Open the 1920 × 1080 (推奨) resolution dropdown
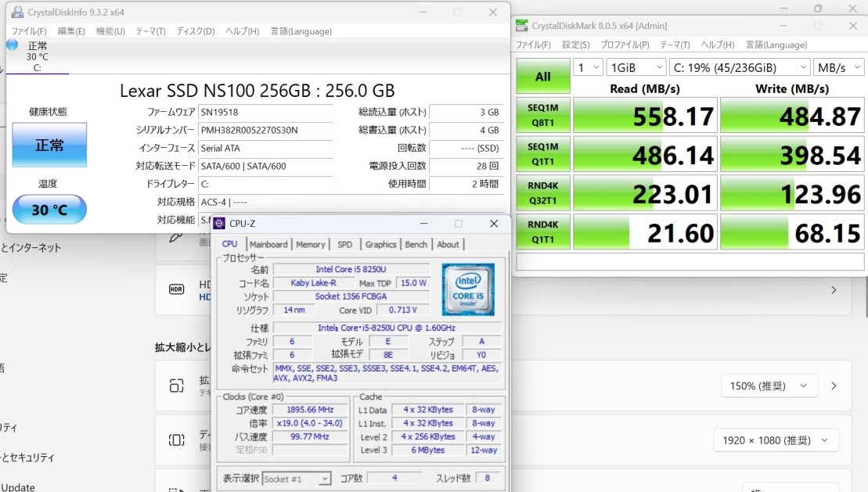This screenshot has width=868, height=492. point(776,440)
